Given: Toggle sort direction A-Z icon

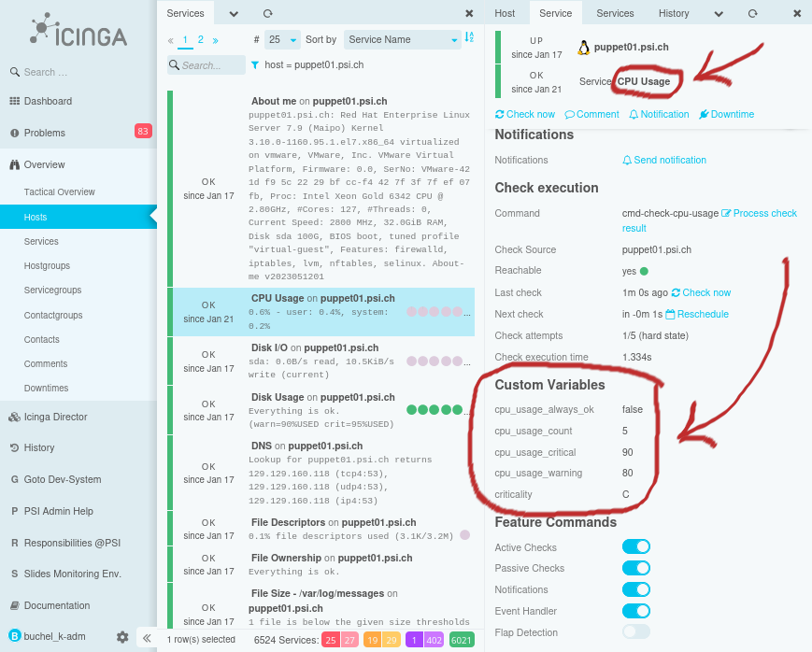Looking at the screenshot, I should [x=469, y=37].
